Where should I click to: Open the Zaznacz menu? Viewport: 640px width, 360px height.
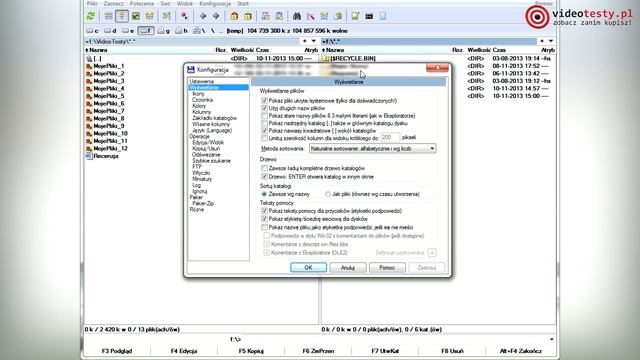[x=114, y=4]
